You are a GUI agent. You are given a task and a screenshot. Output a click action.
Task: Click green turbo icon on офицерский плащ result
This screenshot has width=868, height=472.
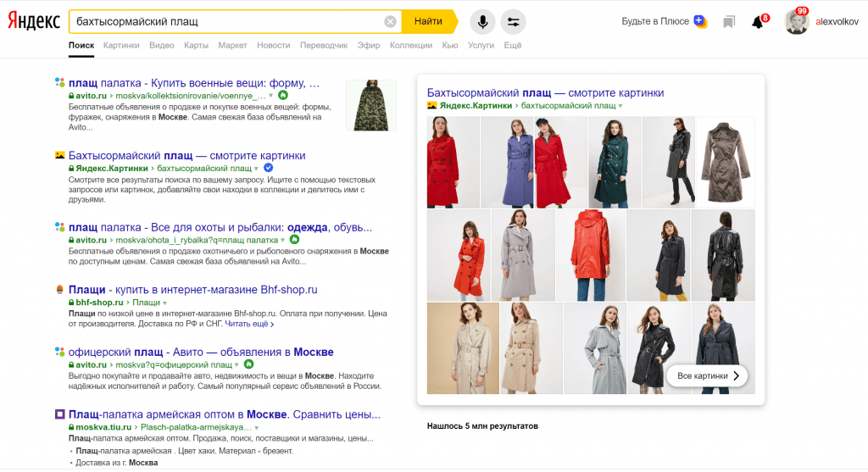[248, 364]
